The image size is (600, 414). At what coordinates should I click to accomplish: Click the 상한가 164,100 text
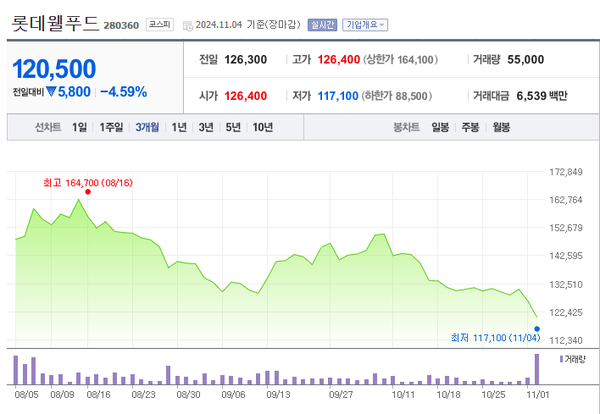click(x=401, y=60)
